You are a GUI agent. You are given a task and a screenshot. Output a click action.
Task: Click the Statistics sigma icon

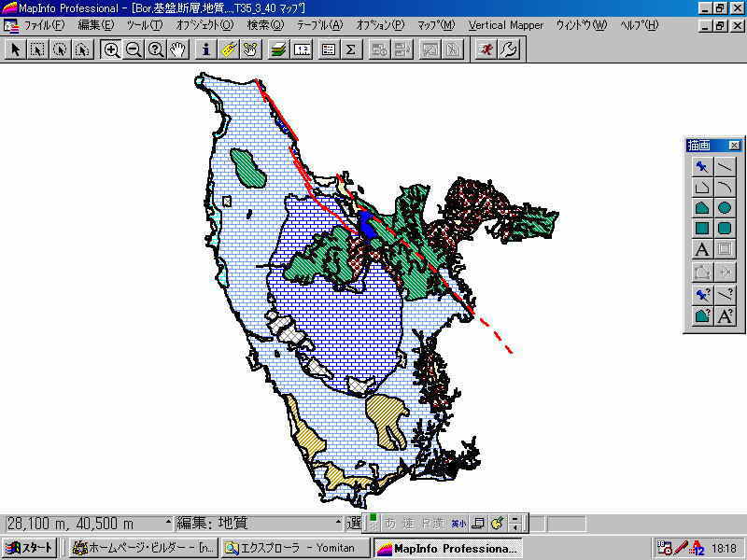tap(350, 49)
